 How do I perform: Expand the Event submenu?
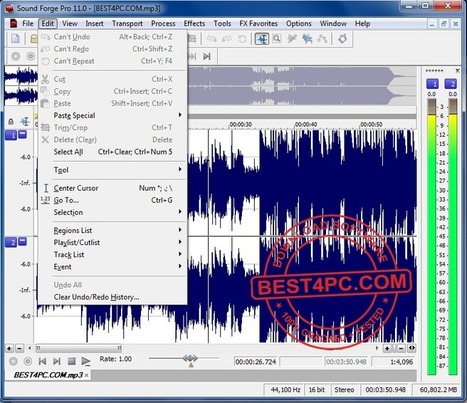pos(113,267)
